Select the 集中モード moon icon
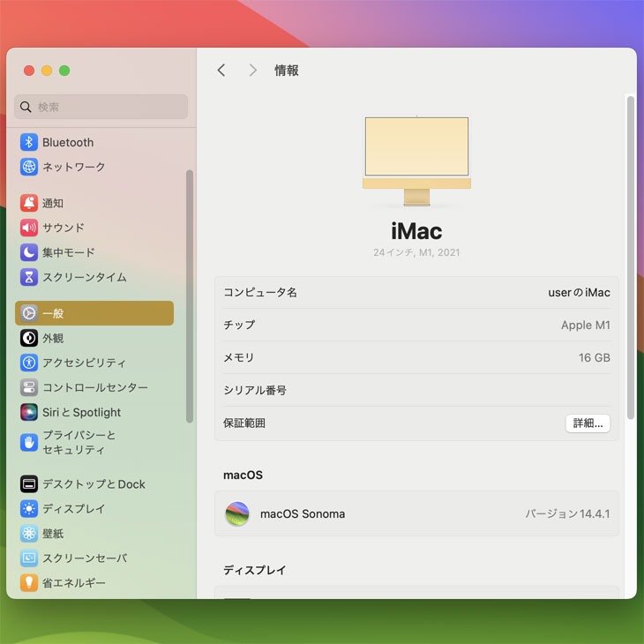Image resolution: width=644 pixels, height=644 pixels. pyautogui.click(x=29, y=252)
